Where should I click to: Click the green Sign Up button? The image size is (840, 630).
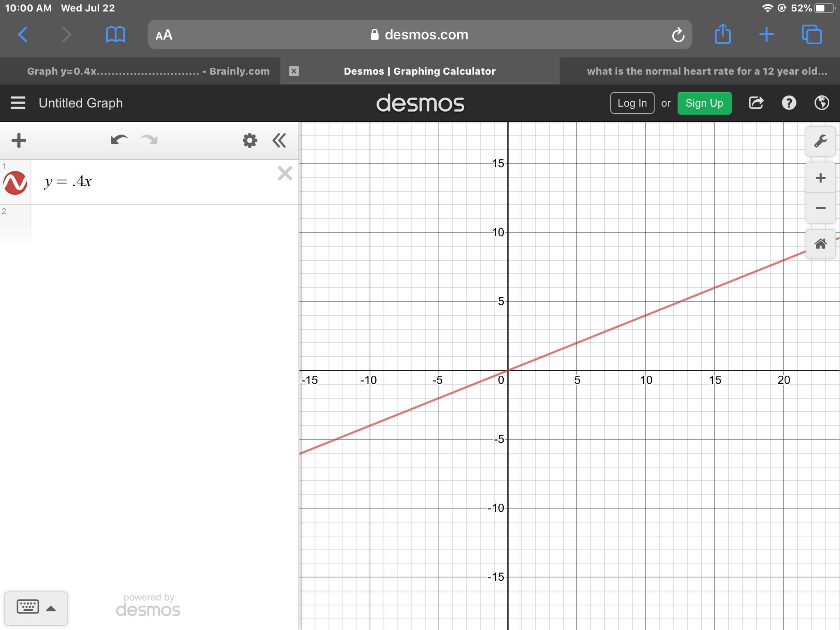[x=704, y=103]
